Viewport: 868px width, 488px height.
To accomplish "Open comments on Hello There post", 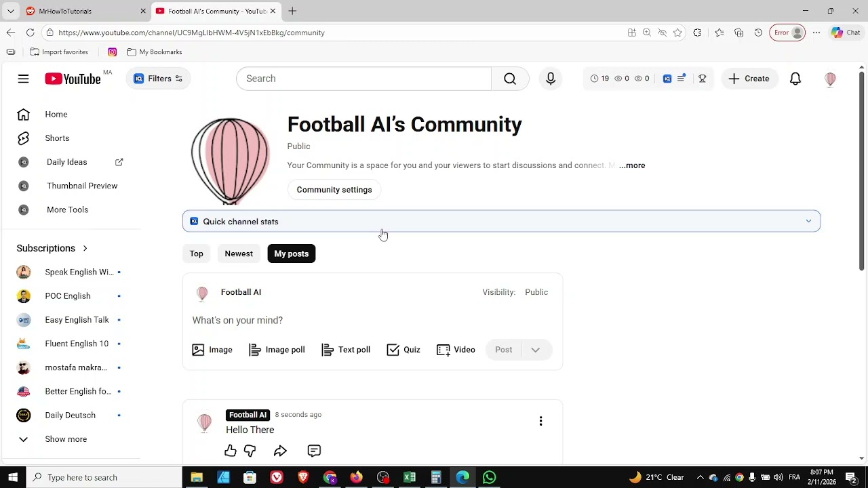I will pyautogui.click(x=314, y=451).
